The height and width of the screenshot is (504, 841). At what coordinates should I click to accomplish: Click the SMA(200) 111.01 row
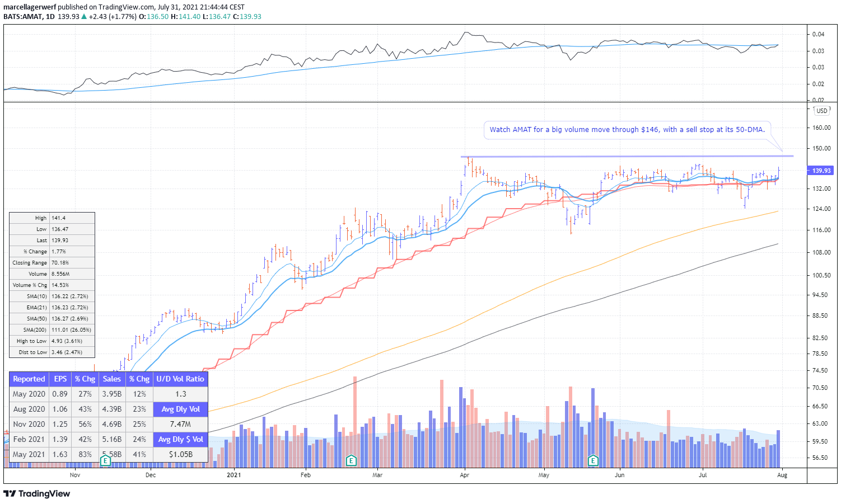click(52, 330)
